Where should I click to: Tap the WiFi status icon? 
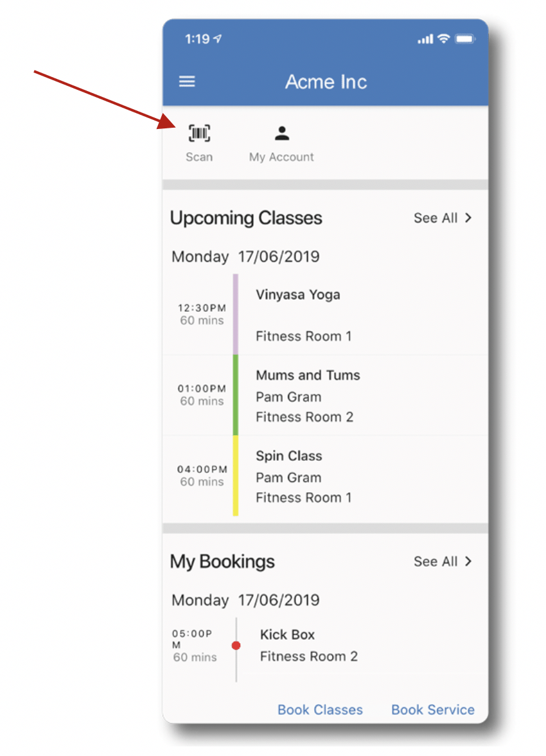[x=444, y=39]
